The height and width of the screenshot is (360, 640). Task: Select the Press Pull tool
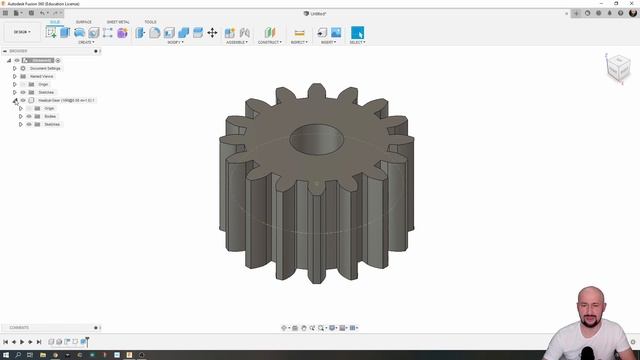(140, 33)
